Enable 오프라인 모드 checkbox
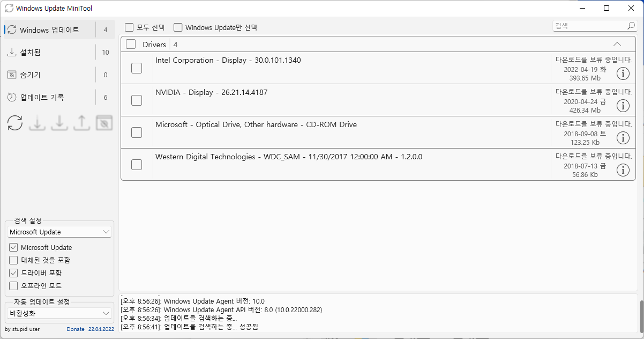644x339 pixels. 13,286
